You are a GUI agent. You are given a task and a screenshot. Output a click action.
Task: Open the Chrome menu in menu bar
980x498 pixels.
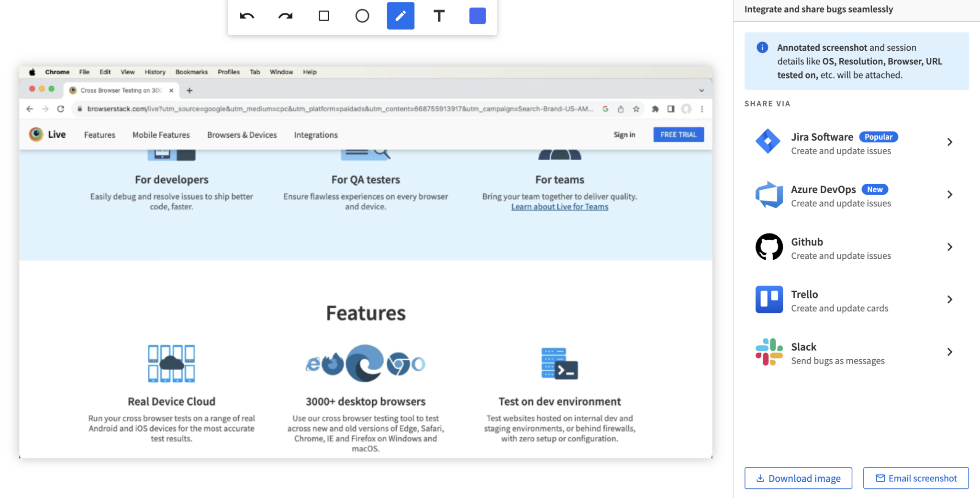[57, 72]
